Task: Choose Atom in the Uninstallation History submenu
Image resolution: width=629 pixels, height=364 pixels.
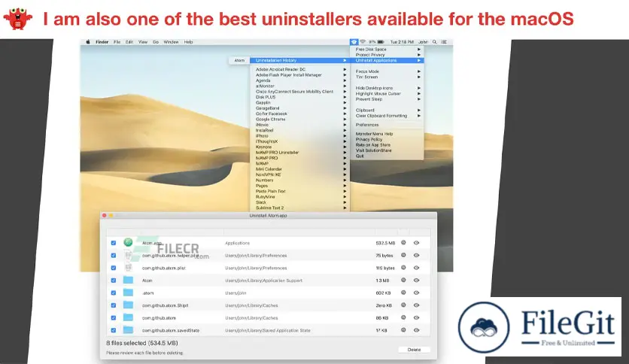Action: coord(239,60)
